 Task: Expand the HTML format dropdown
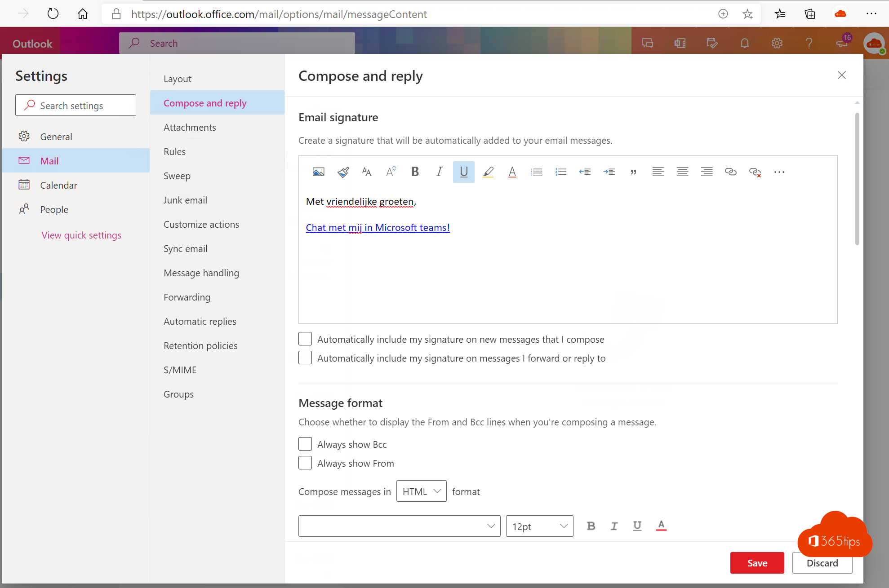421,491
